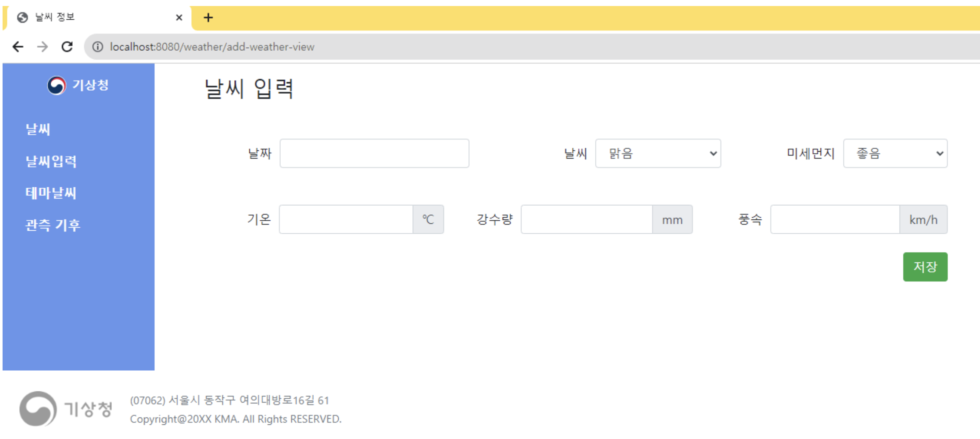
Task: Click the 날짜 date input field
Action: click(374, 153)
